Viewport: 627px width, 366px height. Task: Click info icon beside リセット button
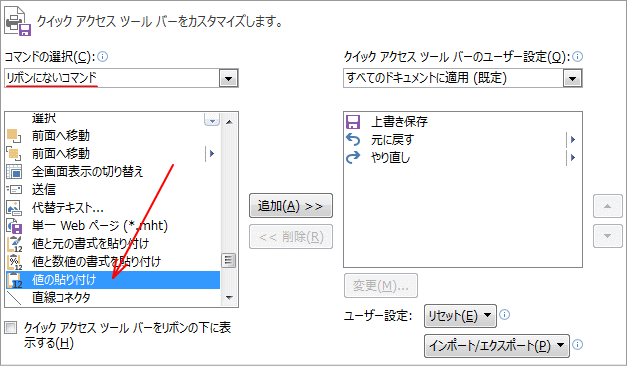[505, 315]
